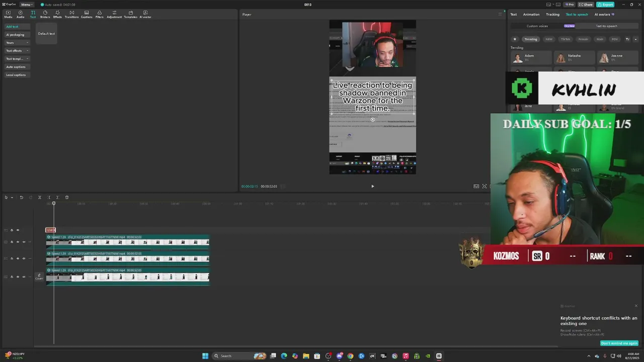The image size is (644, 362).
Task: Mute the upper video track
Action: point(24,242)
